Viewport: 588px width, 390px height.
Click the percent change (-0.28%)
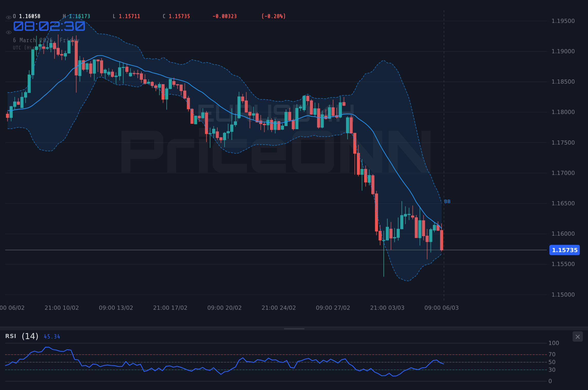[274, 16]
